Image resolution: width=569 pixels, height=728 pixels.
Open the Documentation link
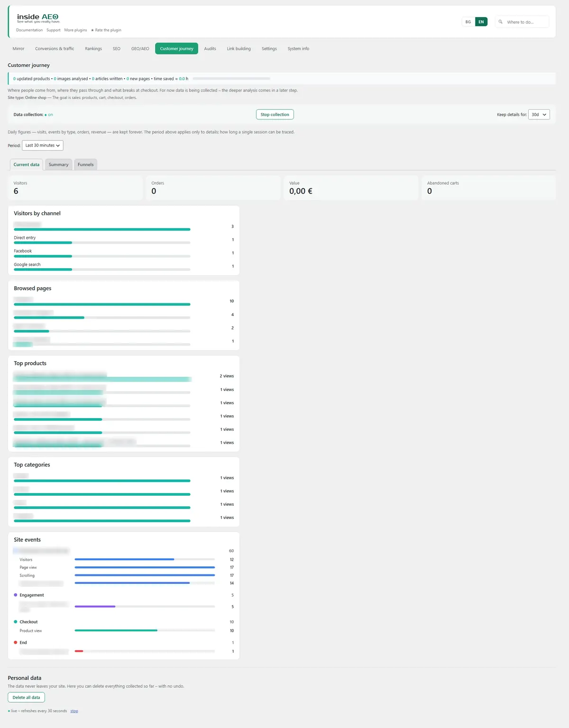(x=29, y=30)
